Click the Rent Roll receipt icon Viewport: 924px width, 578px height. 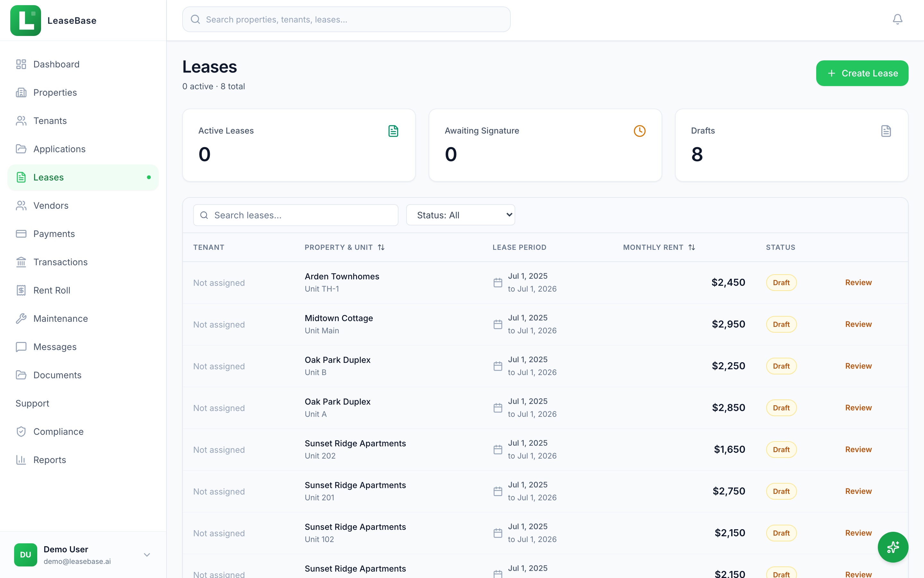click(x=21, y=291)
